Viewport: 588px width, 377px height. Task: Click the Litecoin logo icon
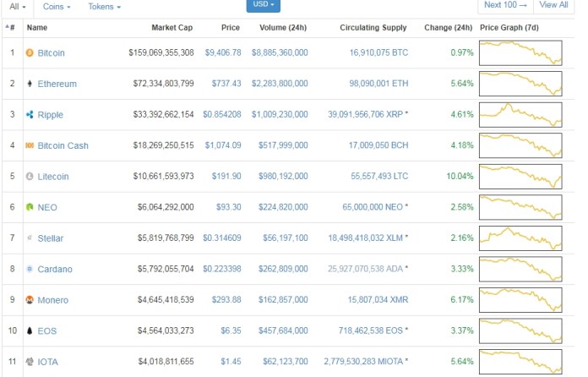coord(30,177)
